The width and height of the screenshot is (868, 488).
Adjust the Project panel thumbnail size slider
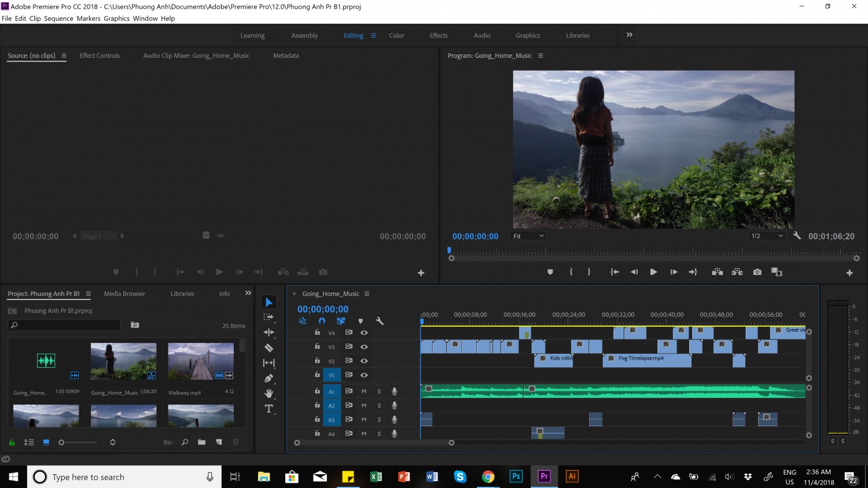tap(79, 442)
